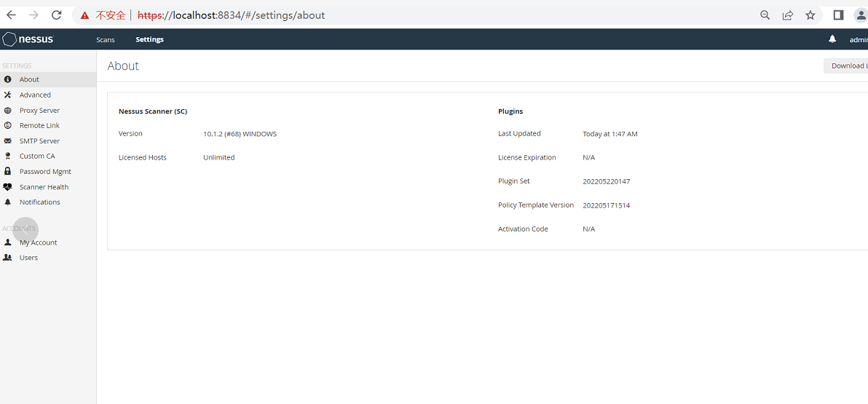
Task: Click the Proxy Server globe icon
Action: (x=8, y=110)
